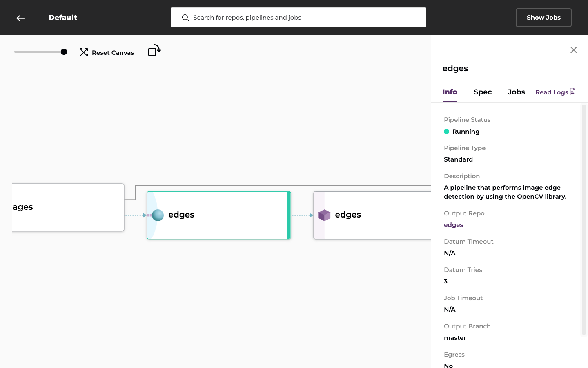Click the canvas zoom slider handle
This screenshot has width=588, height=368.
(x=64, y=52)
